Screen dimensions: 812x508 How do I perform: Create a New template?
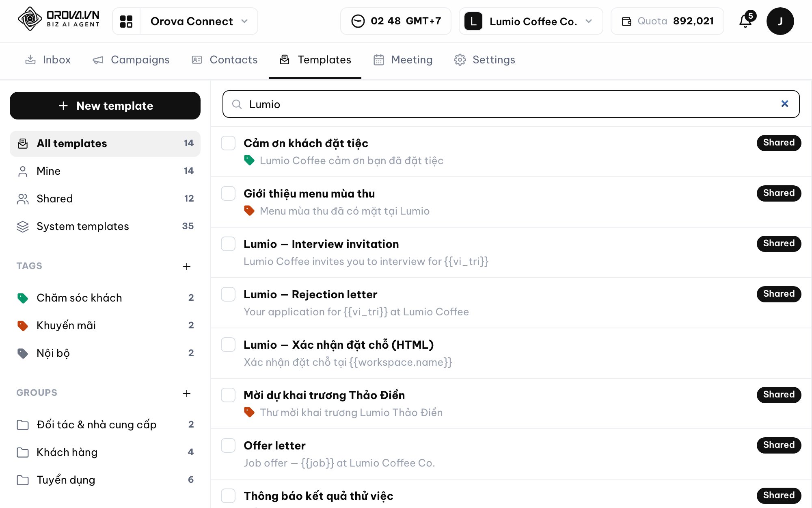[105, 106]
